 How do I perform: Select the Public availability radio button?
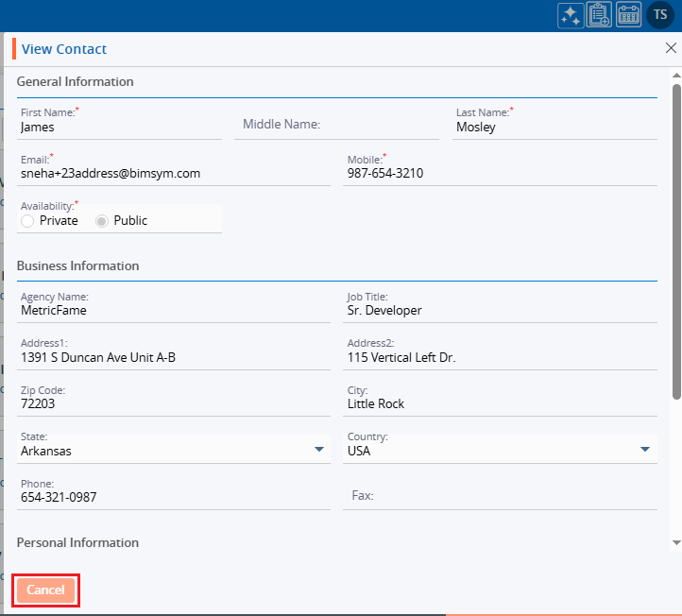click(x=102, y=221)
